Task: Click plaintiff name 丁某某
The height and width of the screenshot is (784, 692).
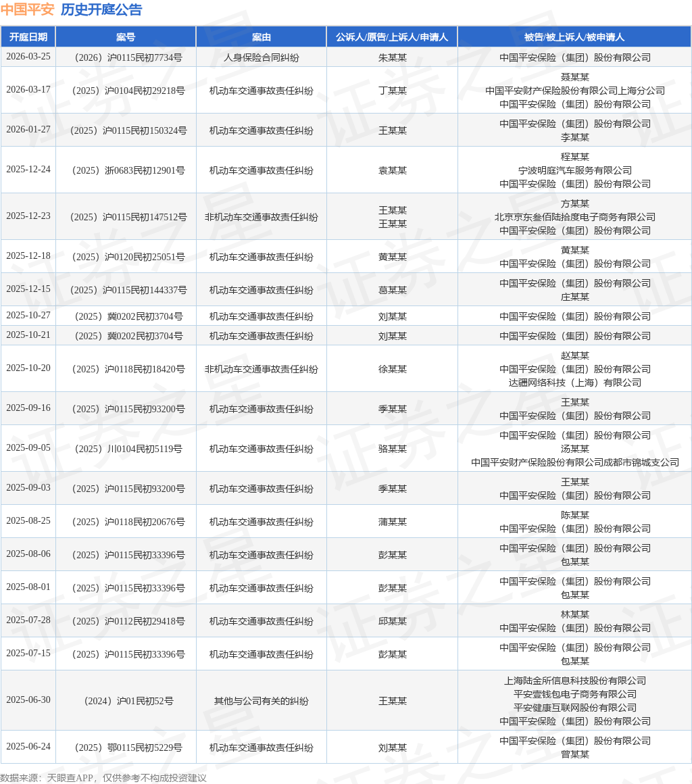Action: click(392, 91)
